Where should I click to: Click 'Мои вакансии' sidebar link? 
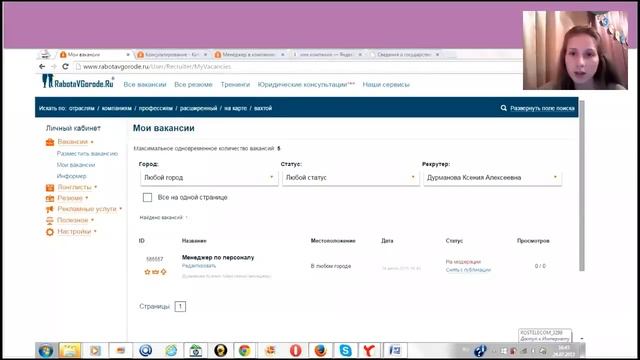click(x=76, y=165)
